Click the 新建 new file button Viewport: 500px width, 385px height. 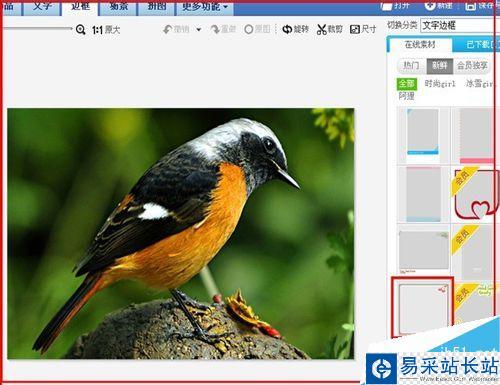pos(439,6)
